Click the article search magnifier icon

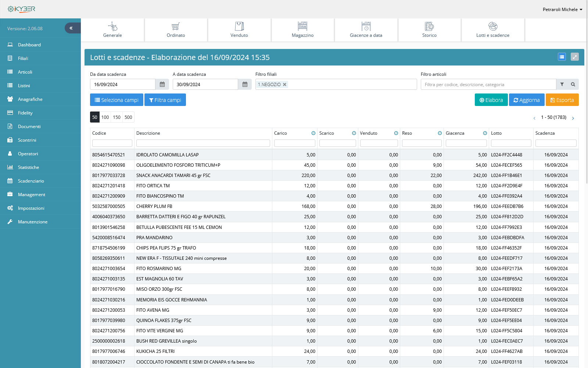pyautogui.click(x=573, y=84)
